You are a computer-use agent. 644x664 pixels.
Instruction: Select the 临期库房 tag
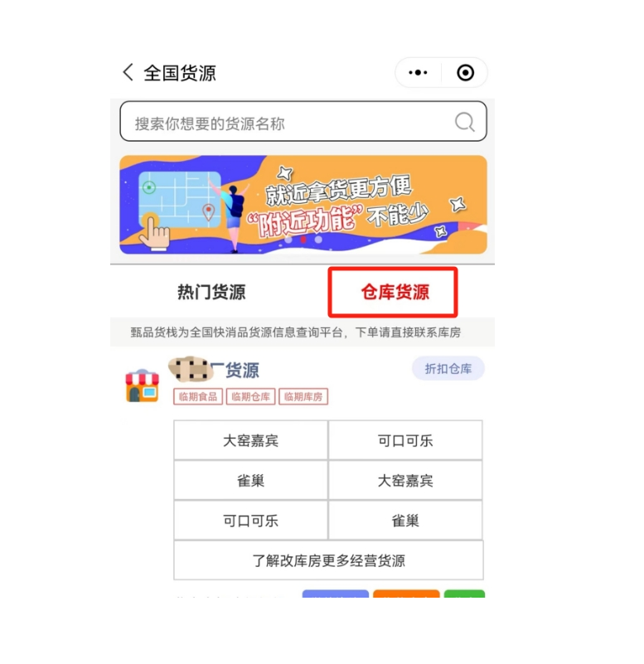point(303,397)
